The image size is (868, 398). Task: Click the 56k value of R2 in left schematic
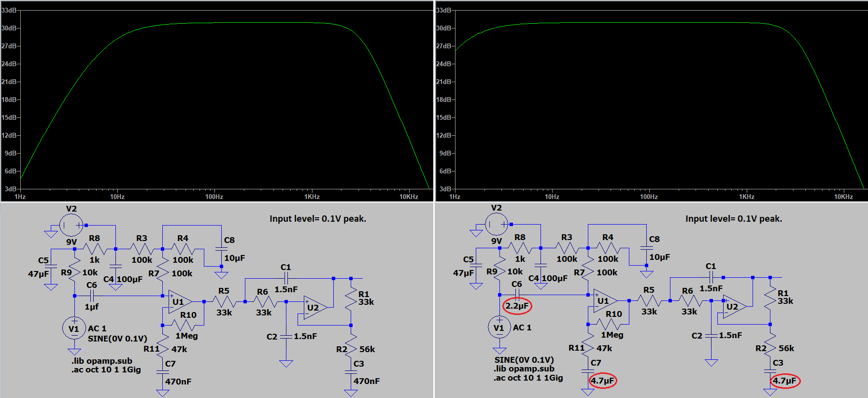[367, 349]
